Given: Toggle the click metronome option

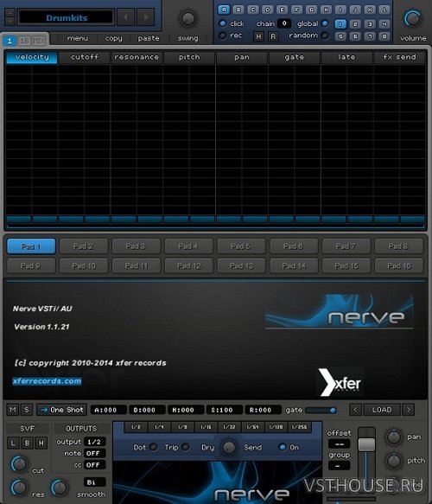Looking at the screenshot, I should pyautogui.click(x=223, y=23).
